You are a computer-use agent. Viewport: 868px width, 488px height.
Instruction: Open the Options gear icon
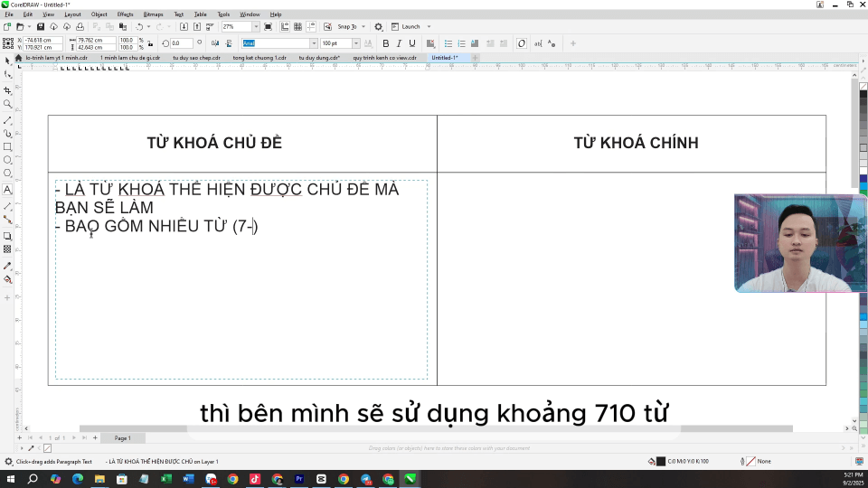click(379, 26)
